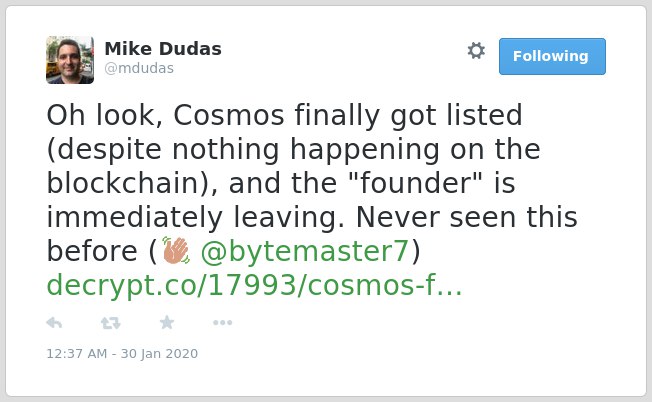Viewport: 652px width, 402px height.
Task: Click the word "Cosmos" in the tweet
Action: pos(229,115)
